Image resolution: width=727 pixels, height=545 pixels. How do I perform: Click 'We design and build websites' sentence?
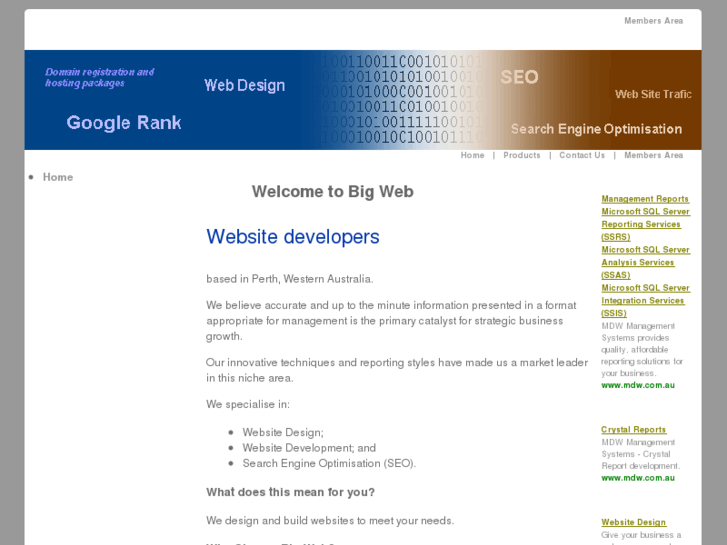(330, 521)
